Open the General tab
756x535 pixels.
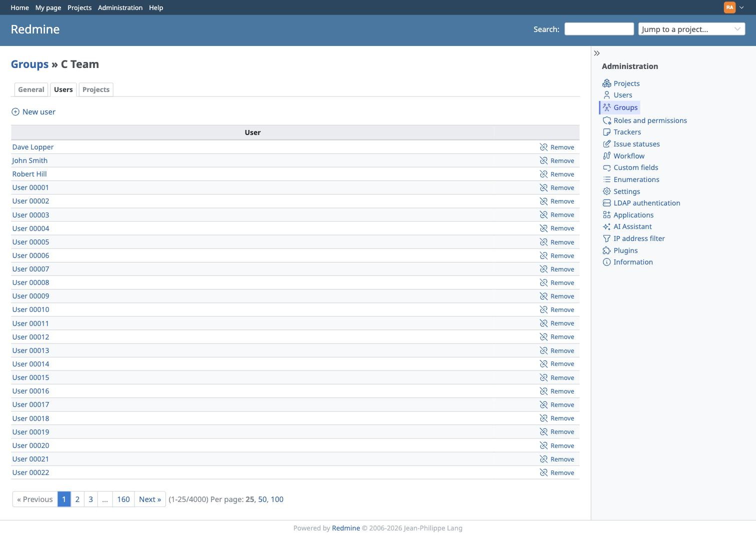click(x=31, y=89)
